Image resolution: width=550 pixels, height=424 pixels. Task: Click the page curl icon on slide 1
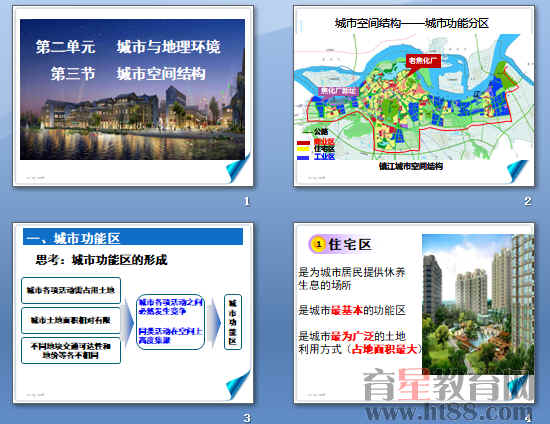click(238, 168)
